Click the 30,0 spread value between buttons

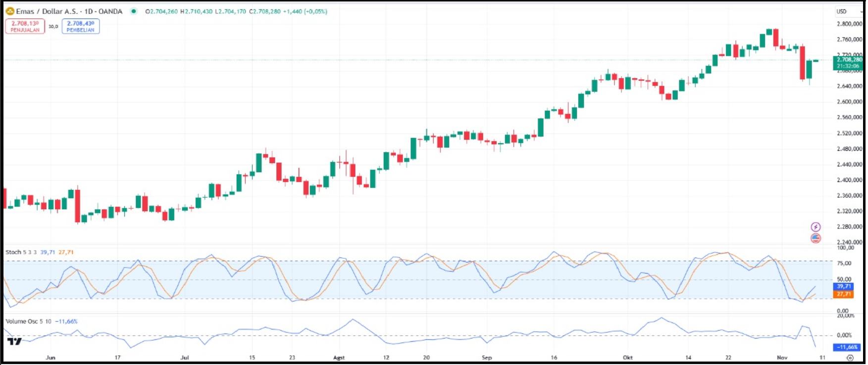[x=53, y=26]
